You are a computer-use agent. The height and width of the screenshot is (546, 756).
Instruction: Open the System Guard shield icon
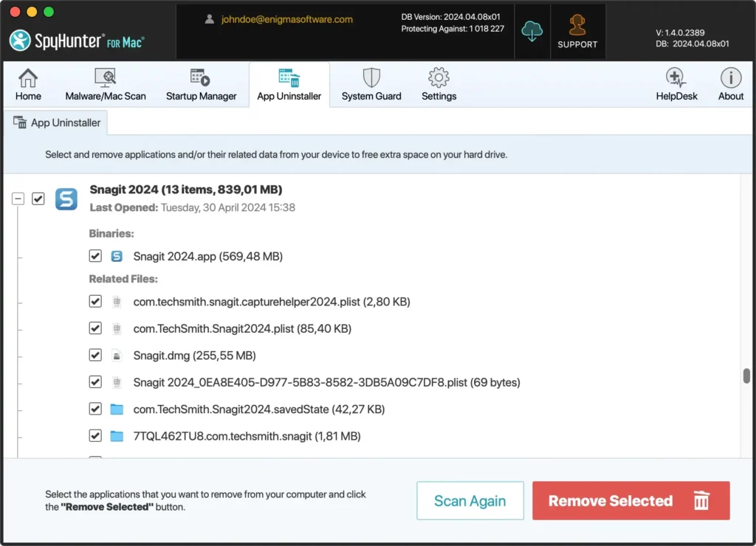(x=371, y=77)
